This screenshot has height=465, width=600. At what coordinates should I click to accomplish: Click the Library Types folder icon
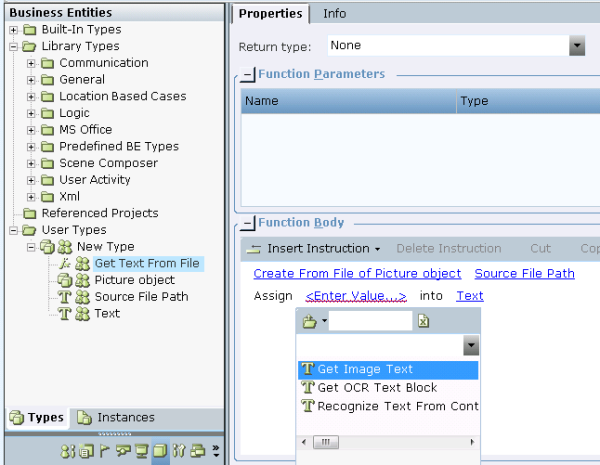29,46
